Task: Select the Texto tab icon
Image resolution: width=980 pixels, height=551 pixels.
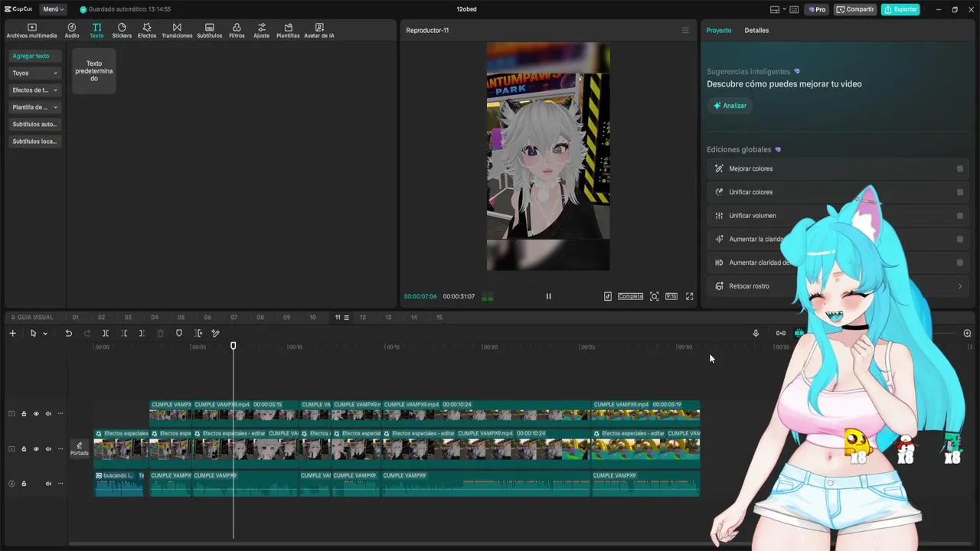Action: [x=96, y=31]
